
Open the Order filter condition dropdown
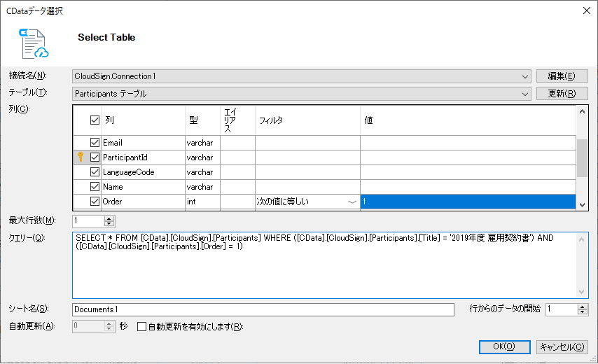tap(352, 202)
